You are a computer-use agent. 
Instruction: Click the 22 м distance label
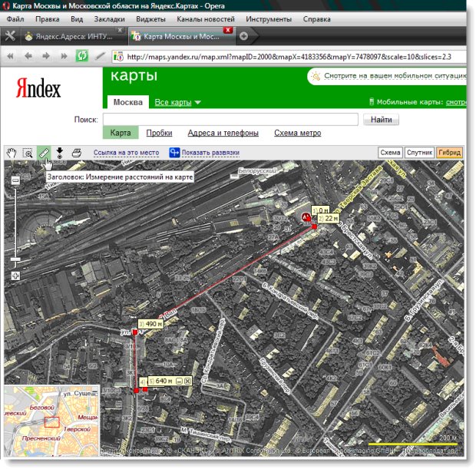(x=328, y=218)
